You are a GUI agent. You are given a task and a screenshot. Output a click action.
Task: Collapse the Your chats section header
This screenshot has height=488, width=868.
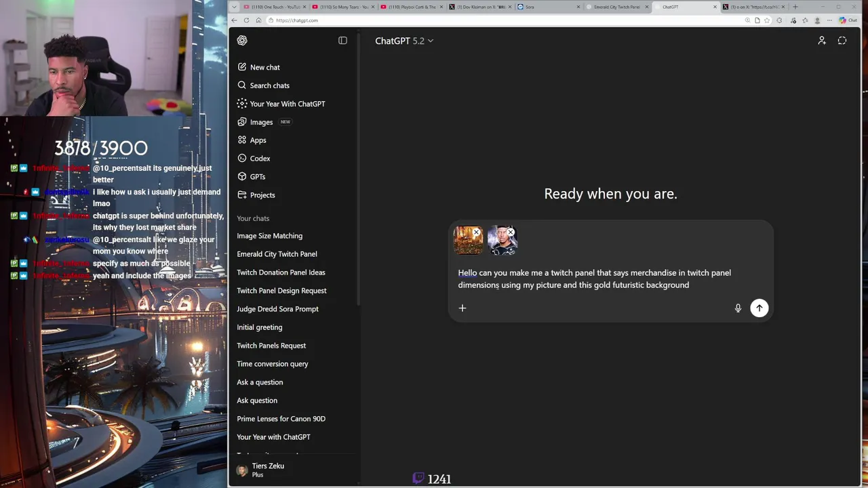click(x=253, y=218)
